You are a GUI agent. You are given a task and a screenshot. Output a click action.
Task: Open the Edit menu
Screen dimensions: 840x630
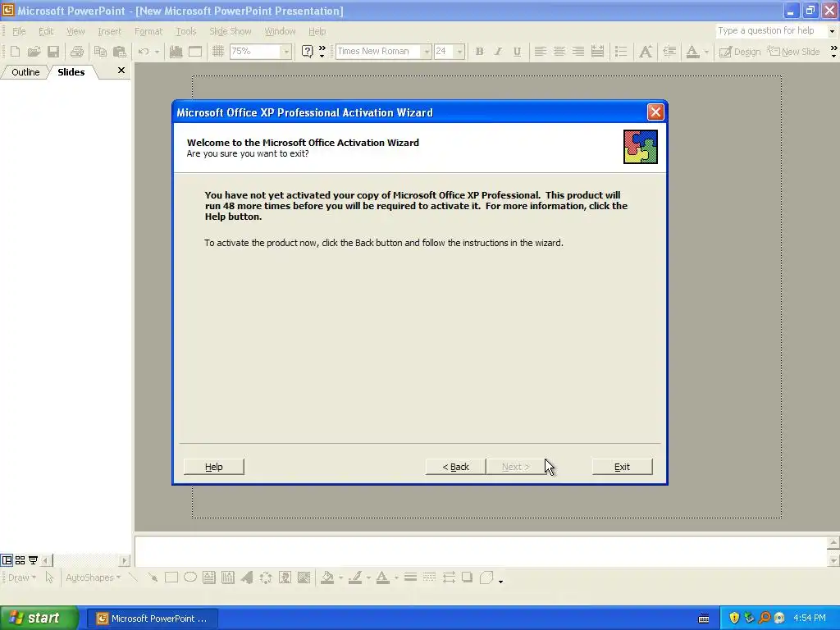(x=46, y=31)
